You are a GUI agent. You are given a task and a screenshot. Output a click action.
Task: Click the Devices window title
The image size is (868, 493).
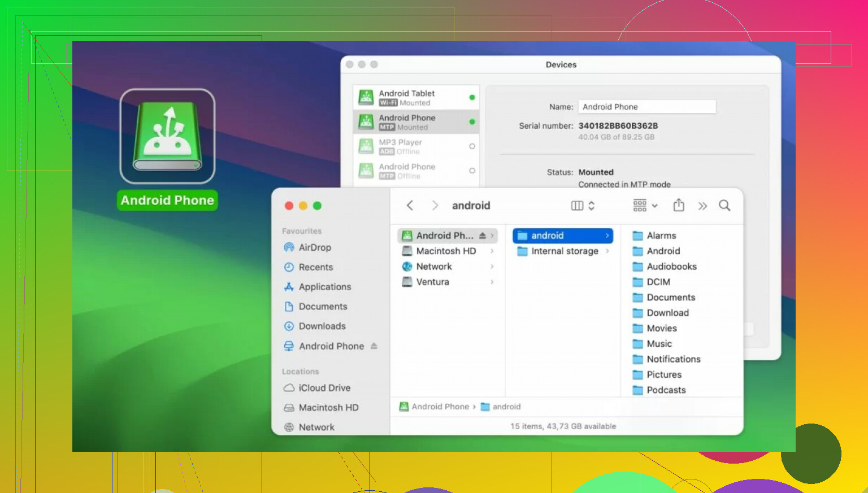click(x=561, y=65)
